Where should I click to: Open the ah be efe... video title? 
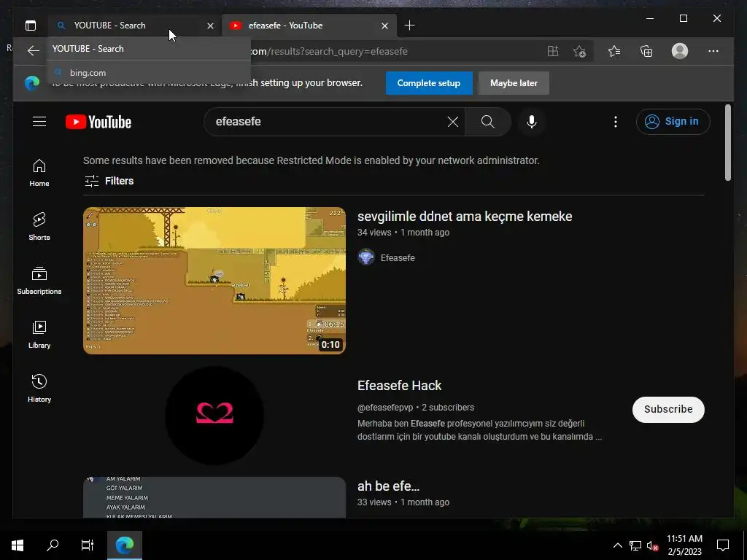[x=388, y=486]
